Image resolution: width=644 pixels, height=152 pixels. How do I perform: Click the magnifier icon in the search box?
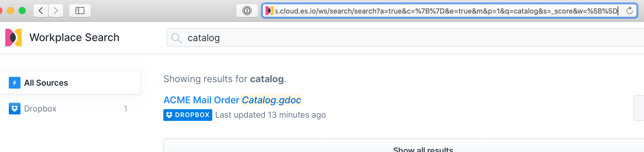177,38
